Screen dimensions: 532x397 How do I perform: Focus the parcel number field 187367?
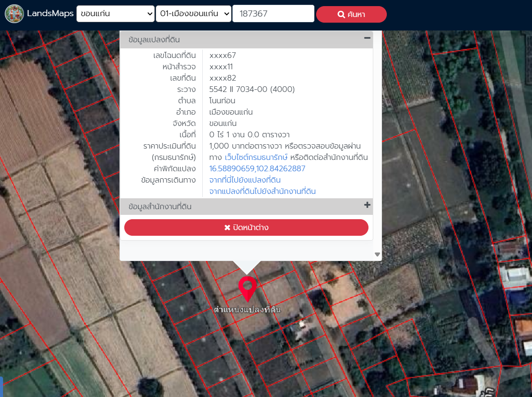pyautogui.click(x=273, y=14)
